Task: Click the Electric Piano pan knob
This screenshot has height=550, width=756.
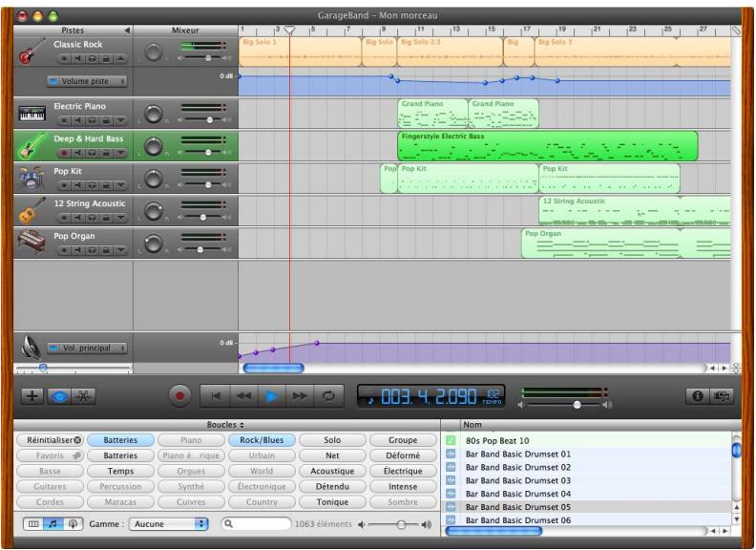Action: coord(154,114)
